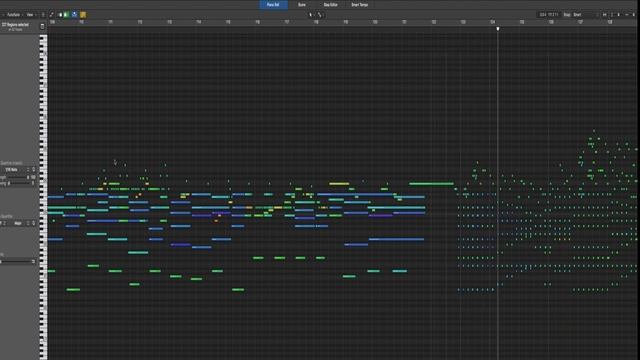Open the command-click pencil tool menu
This screenshot has height=360, width=640.
coord(320,15)
